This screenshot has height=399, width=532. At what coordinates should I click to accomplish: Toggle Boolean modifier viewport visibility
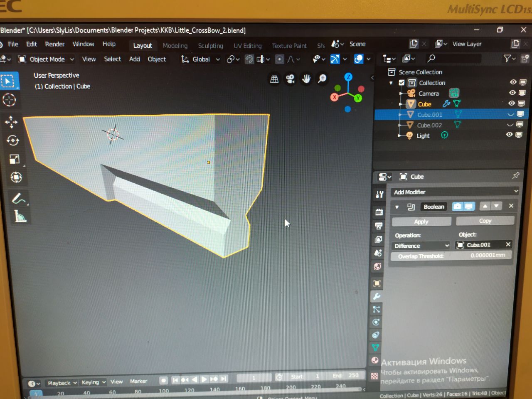(x=469, y=206)
